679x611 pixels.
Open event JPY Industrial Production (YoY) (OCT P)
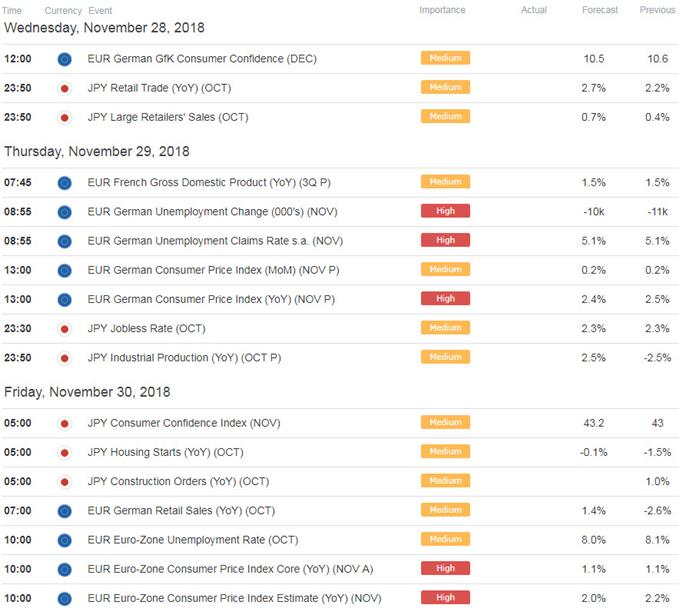(184, 358)
